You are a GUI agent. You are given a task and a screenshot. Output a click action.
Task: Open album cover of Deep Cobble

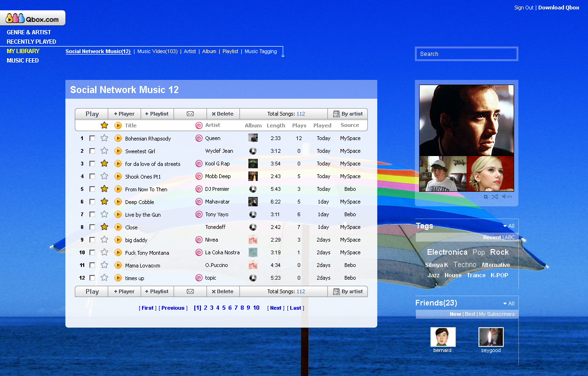tap(253, 202)
